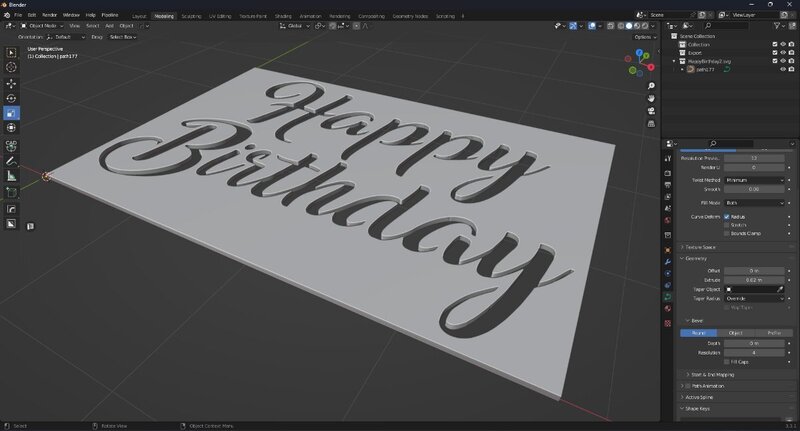Image resolution: width=800 pixels, height=431 pixels.
Task: Click the zoom magnifier viewport gizmo
Action: pyautogui.click(x=651, y=86)
